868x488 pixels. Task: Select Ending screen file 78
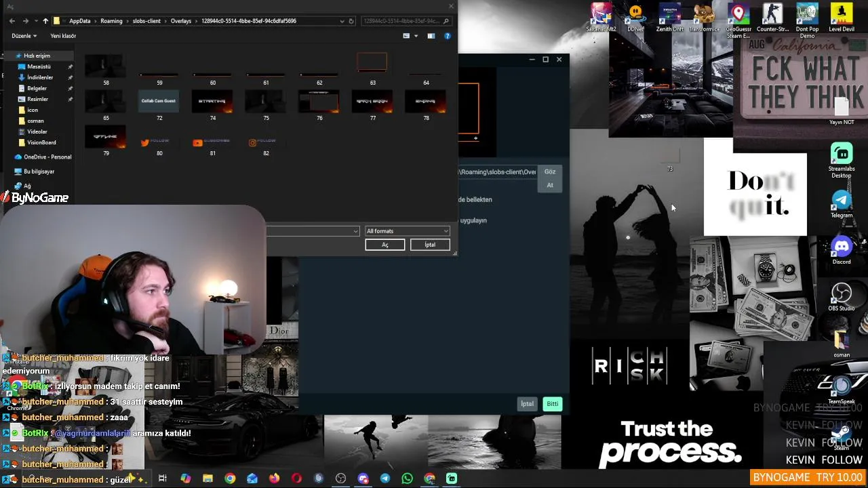426,105
